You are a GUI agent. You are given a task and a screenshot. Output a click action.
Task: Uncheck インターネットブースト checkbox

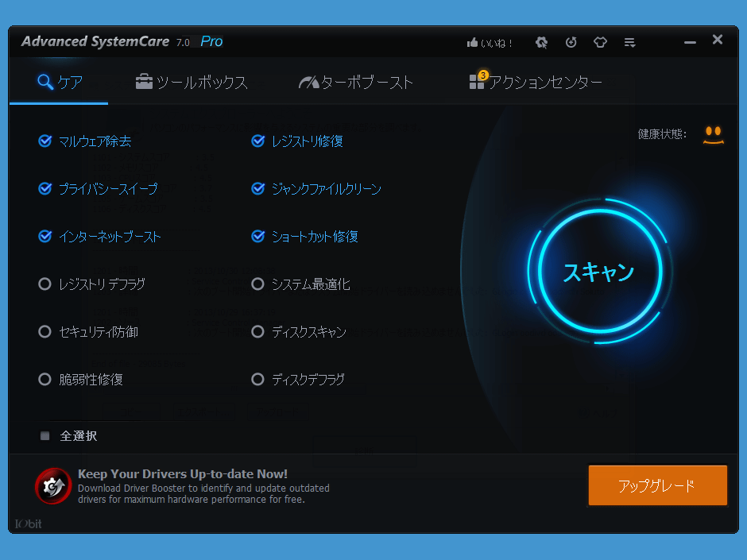(x=45, y=236)
